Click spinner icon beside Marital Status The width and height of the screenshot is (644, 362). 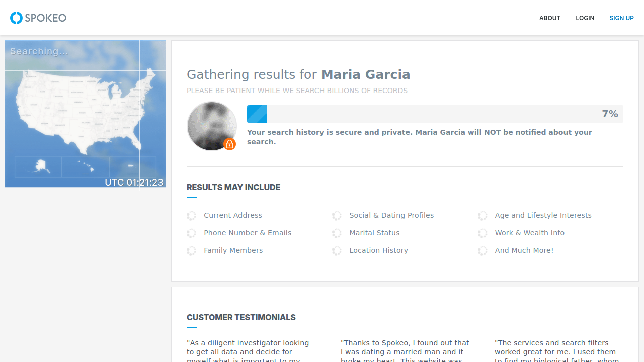(x=337, y=233)
